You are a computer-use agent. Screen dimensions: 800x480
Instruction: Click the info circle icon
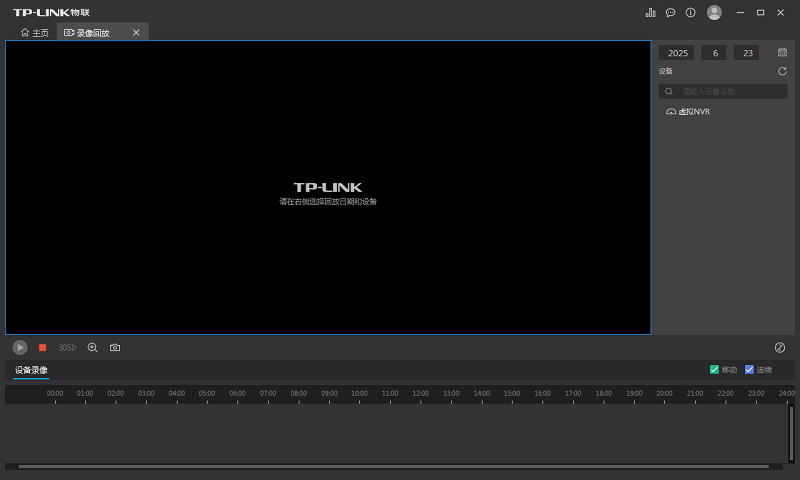coord(690,13)
